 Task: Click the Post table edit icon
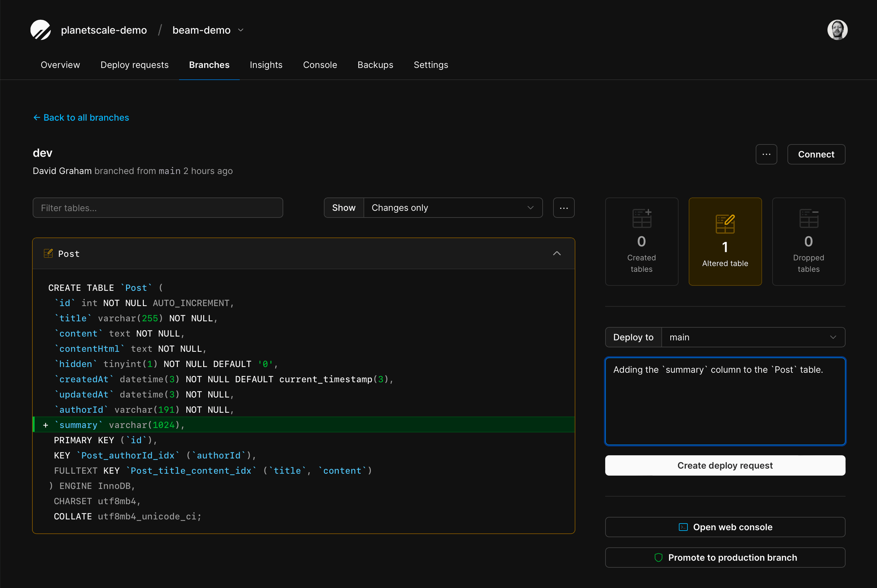click(x=48, y=253)
